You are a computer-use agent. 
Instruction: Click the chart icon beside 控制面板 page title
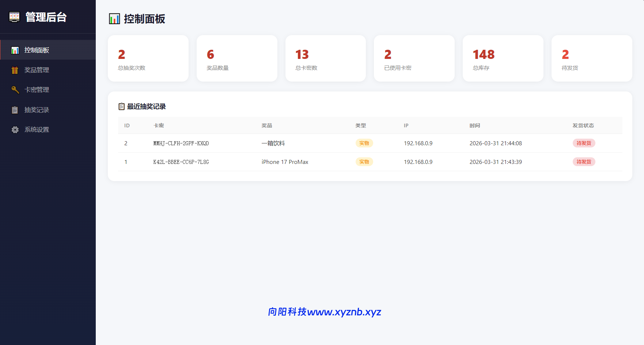(114, 19)
